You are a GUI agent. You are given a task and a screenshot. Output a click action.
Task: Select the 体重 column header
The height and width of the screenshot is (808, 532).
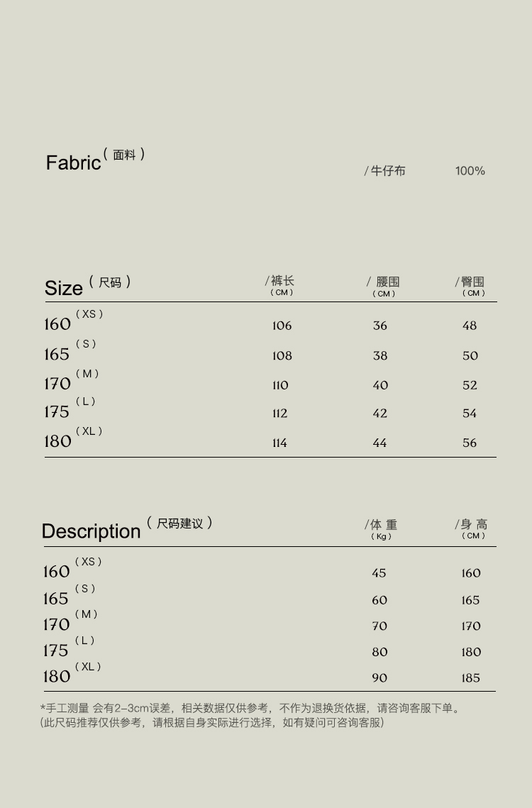(x=383, y=525)
